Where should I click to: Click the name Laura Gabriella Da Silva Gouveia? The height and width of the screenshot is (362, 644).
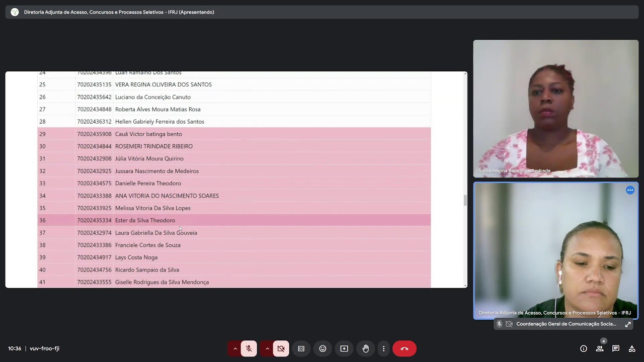point(156,233)
